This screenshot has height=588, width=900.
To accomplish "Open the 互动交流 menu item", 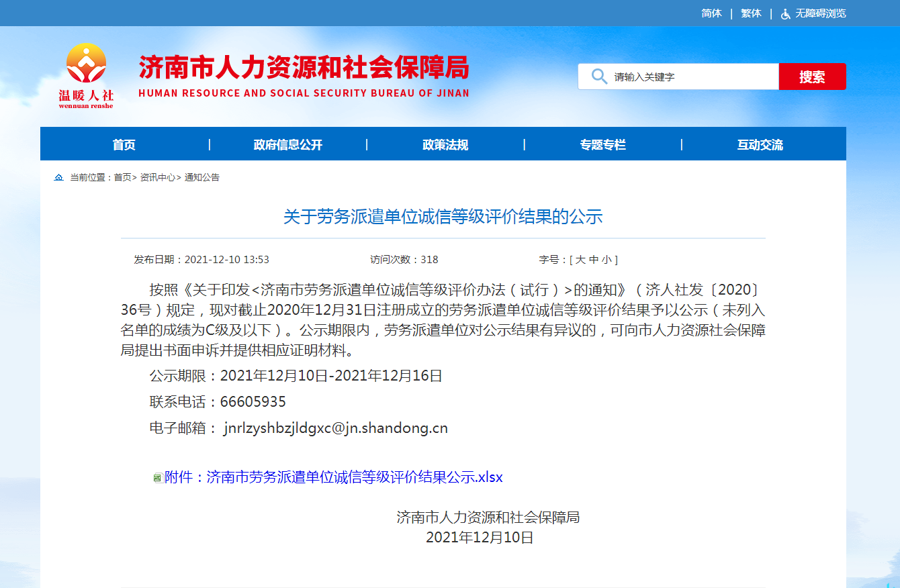I will click(x=760, y=144).
